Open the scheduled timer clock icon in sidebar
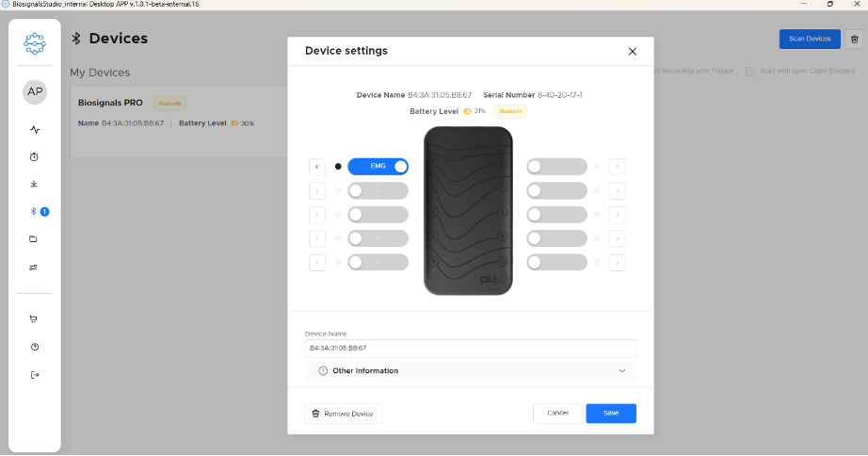This screenshot has width=868, height=456. coord(34,156)
